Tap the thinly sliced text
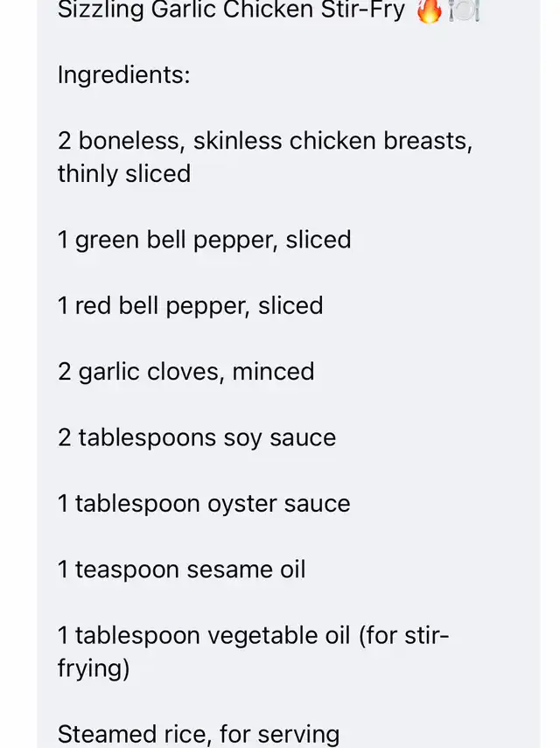Viewport: 560px width, 748px height. [x=124, y=173]
